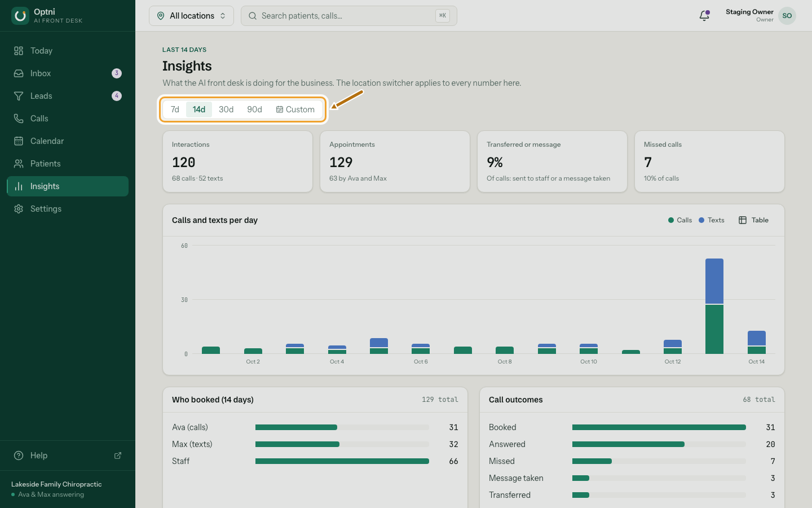Screen dimensions: 812x508
Task: Click the Interactions 120 card
Action: coord(237,161)
